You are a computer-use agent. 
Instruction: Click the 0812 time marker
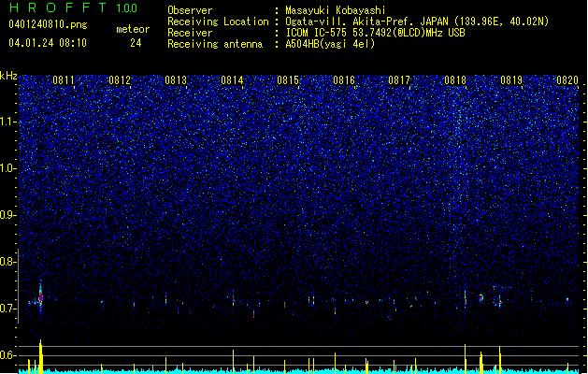[120, 80]
